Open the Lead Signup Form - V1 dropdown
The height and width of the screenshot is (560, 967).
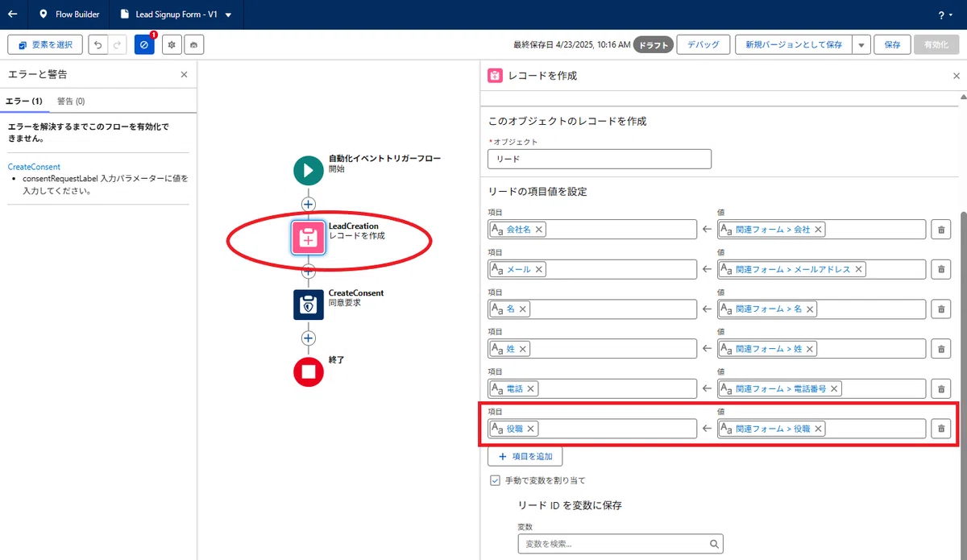pos(229,15)
